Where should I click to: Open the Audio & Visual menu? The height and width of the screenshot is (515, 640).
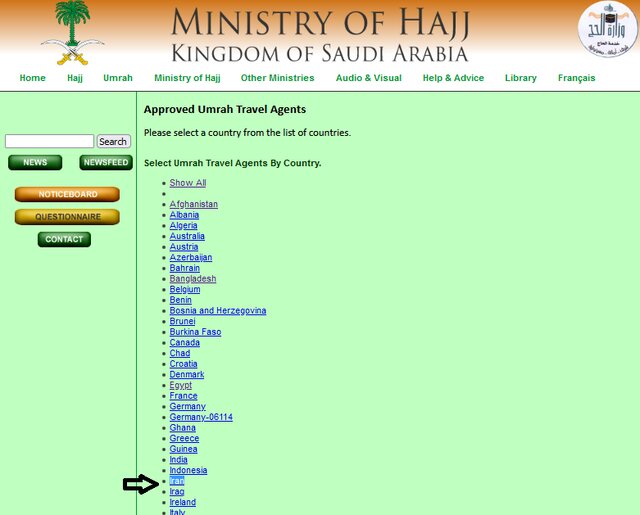click(x=368, y=78)
